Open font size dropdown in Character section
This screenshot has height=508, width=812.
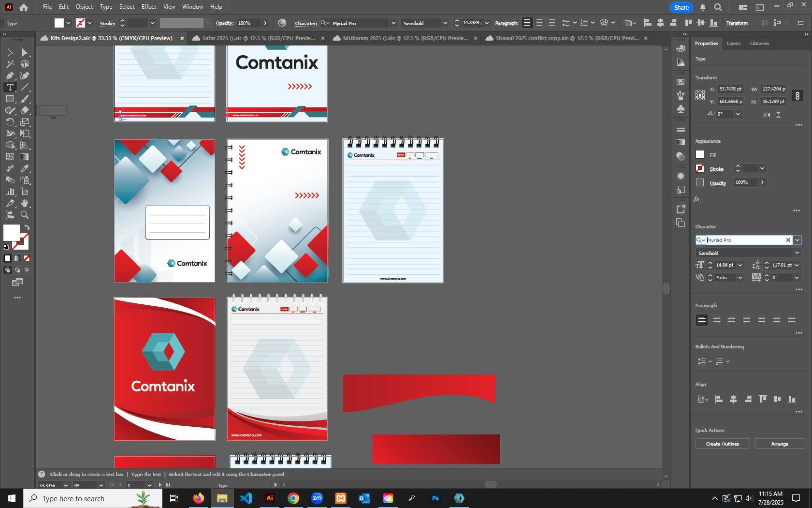point(740,265)
